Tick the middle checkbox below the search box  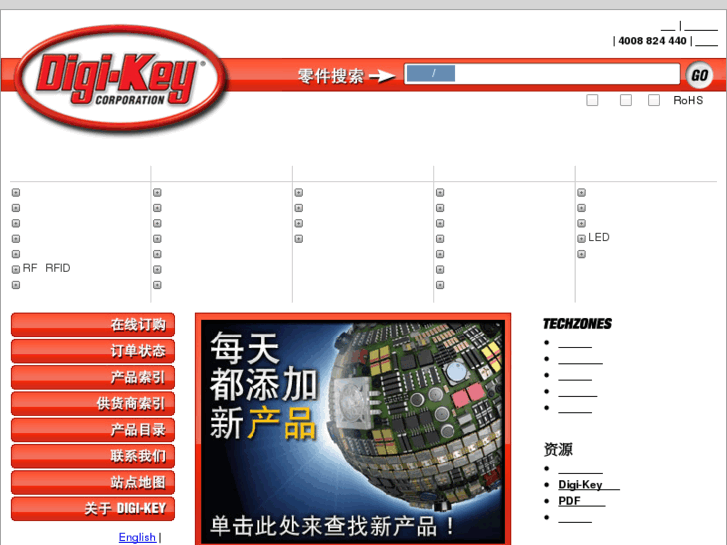(625, 100)
